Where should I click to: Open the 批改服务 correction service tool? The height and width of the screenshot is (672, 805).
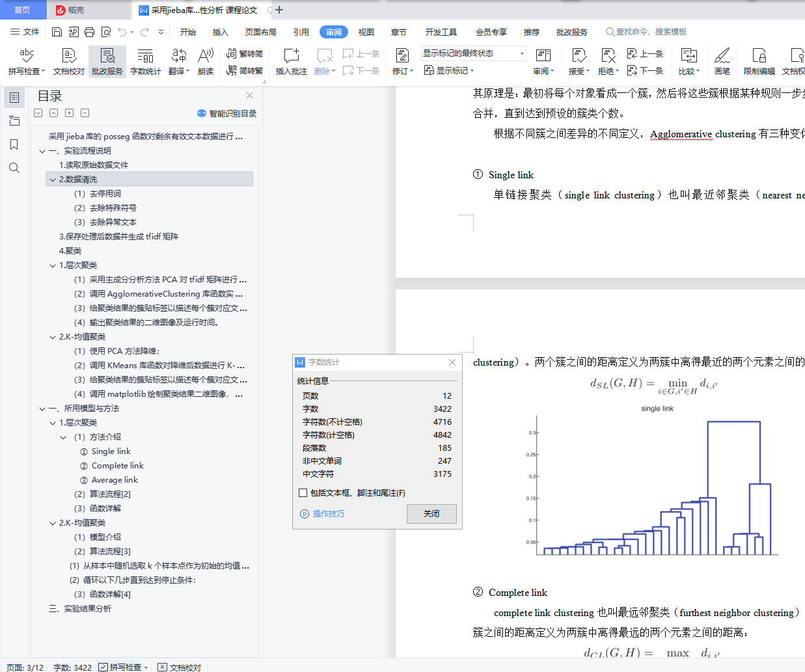pyautogui.click(x=107, y=62)
